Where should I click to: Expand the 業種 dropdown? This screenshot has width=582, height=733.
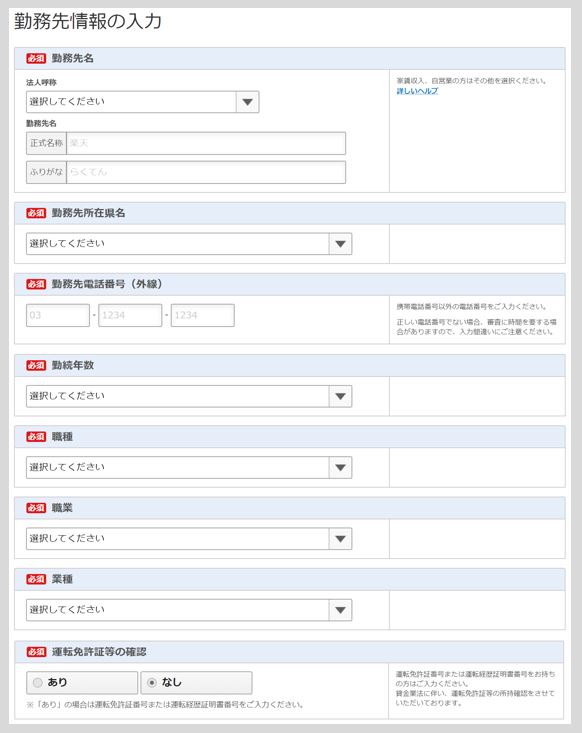(189, 610)
